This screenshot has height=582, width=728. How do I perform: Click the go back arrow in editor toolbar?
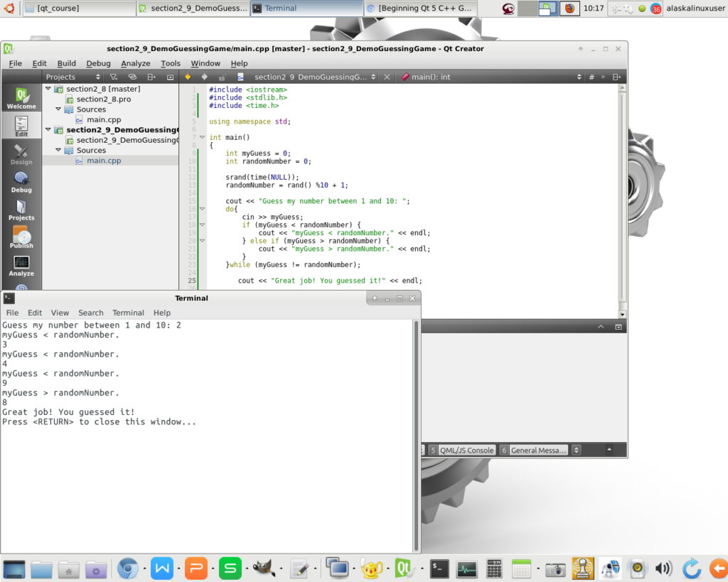(188, 77)
